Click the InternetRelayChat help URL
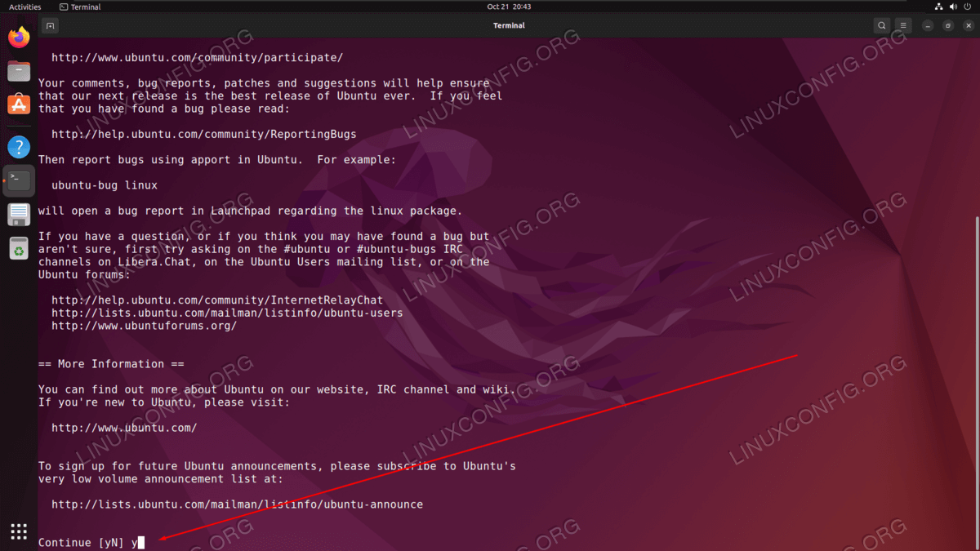 pyautogui.click(x=217, y=300)
